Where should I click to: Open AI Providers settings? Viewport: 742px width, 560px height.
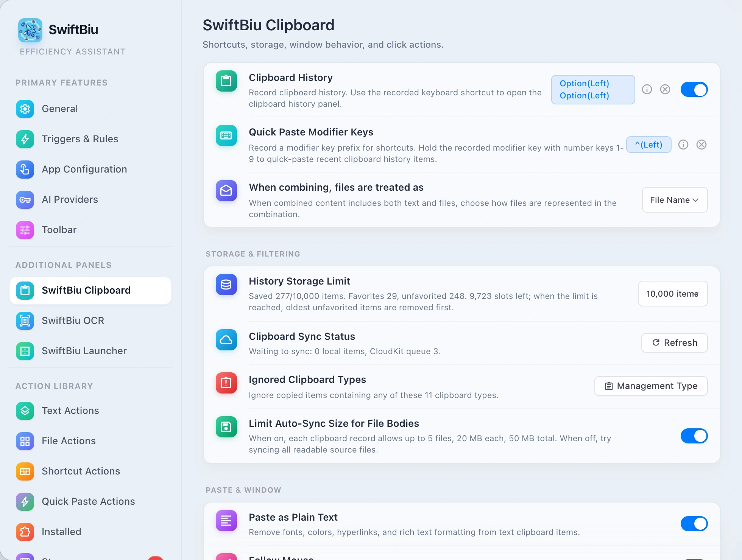click(x=90, y=200)
